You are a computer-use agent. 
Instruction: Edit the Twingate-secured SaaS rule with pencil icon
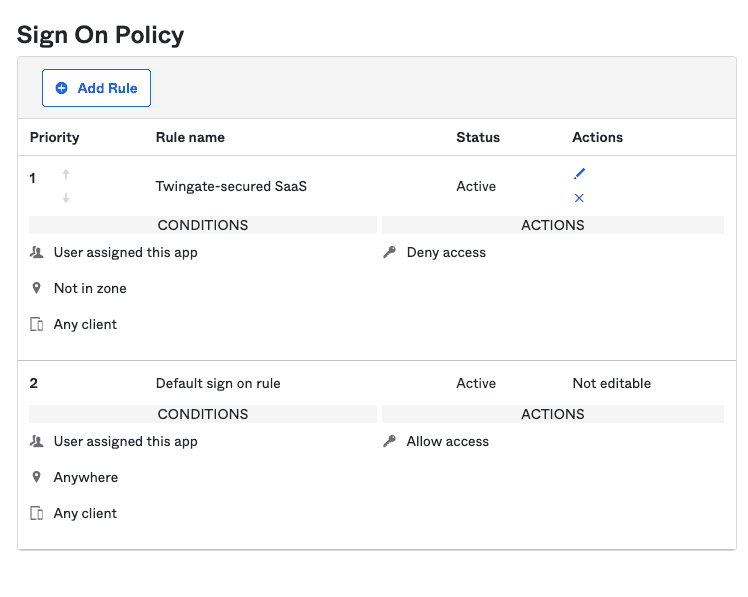click(579, 174)
